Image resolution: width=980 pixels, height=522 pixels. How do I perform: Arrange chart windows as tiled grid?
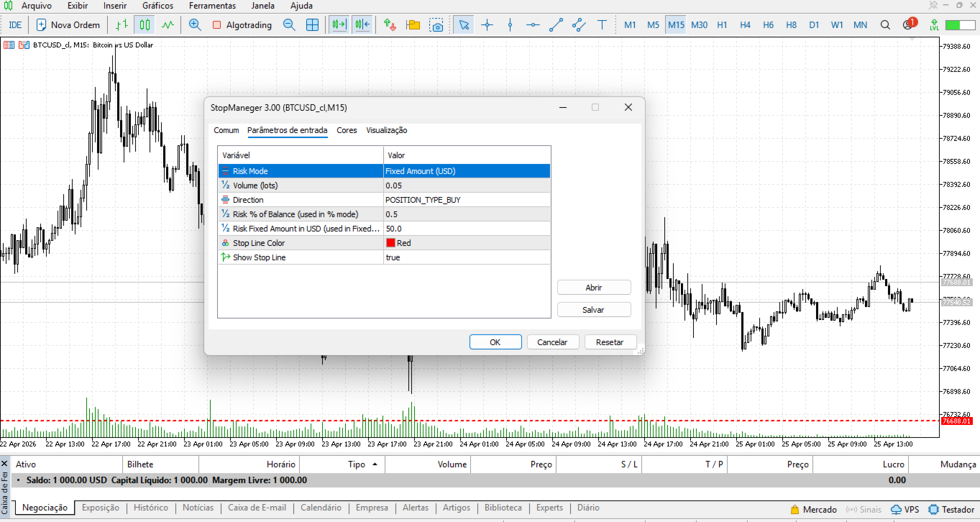312,25
